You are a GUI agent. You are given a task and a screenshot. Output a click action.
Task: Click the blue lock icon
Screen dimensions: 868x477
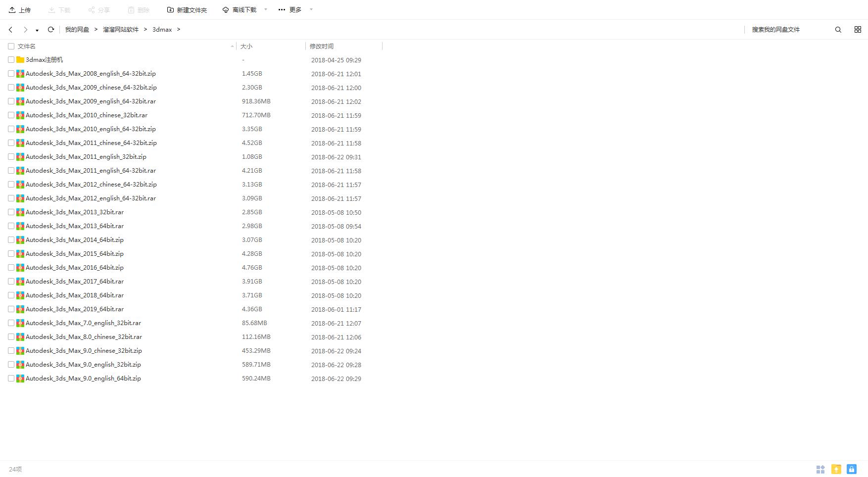click(852, 469)
